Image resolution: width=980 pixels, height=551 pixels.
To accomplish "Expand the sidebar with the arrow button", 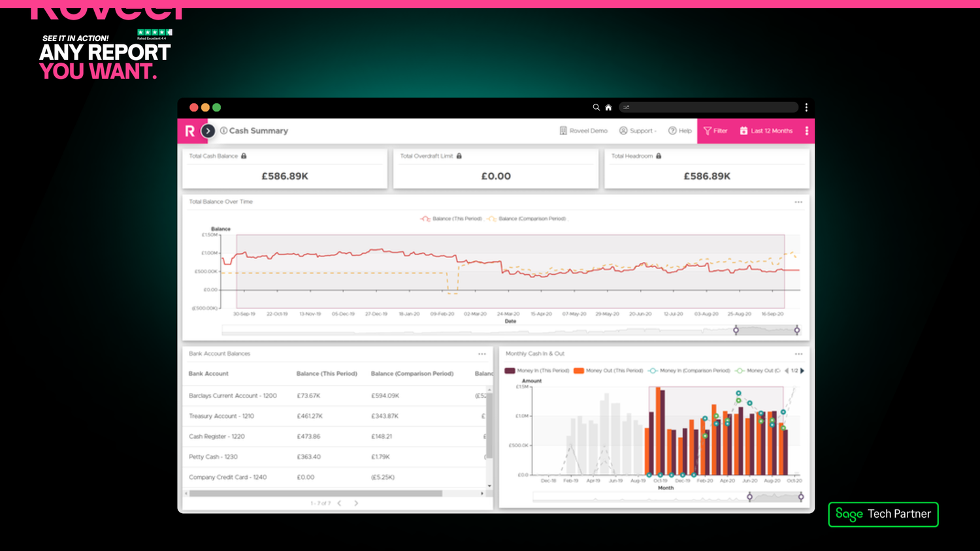I will click(x=208, y=131).
